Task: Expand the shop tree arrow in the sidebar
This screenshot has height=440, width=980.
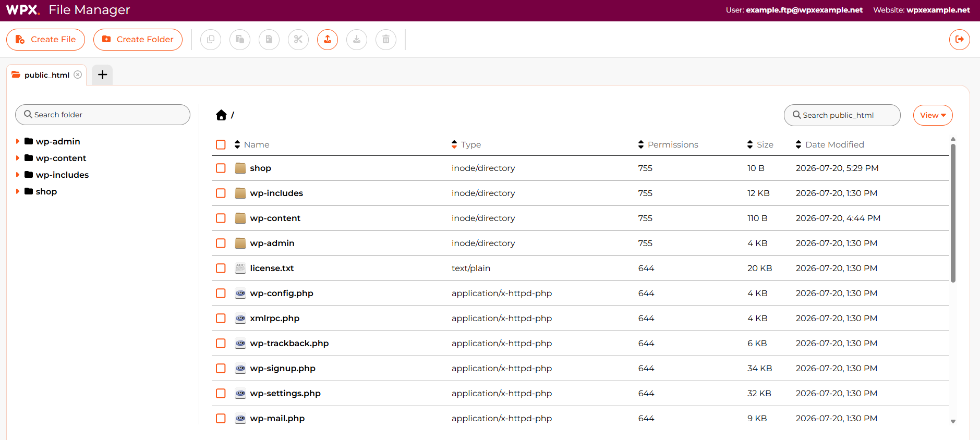Action: click(18, 191)
